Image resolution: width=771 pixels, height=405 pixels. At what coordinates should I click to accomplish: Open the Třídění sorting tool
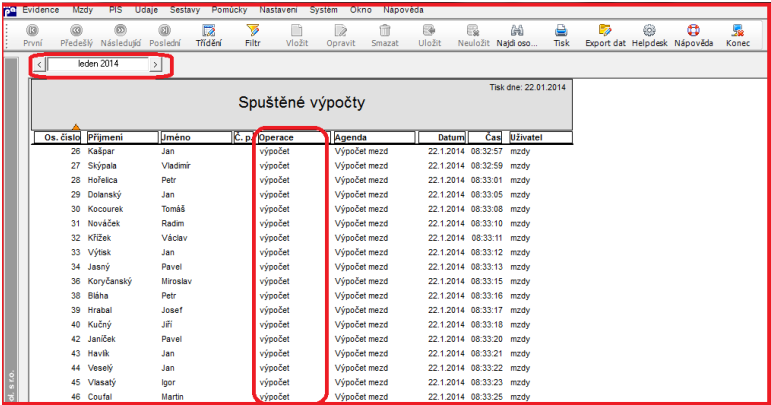pos(208,36)
